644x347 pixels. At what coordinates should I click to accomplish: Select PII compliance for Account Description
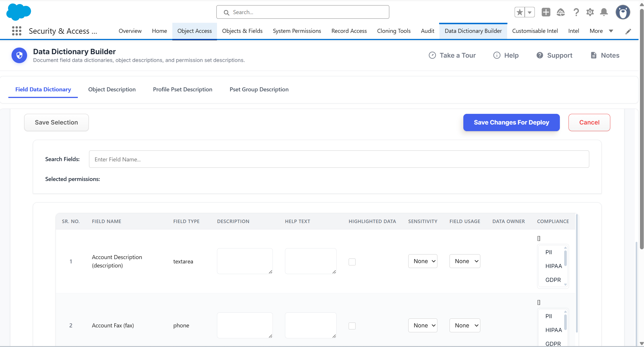pyautogui.click(x=551, y=252)
